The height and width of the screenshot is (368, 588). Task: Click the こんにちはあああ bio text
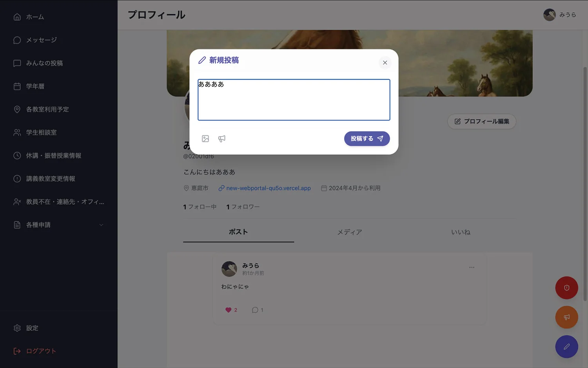point(209,172)
